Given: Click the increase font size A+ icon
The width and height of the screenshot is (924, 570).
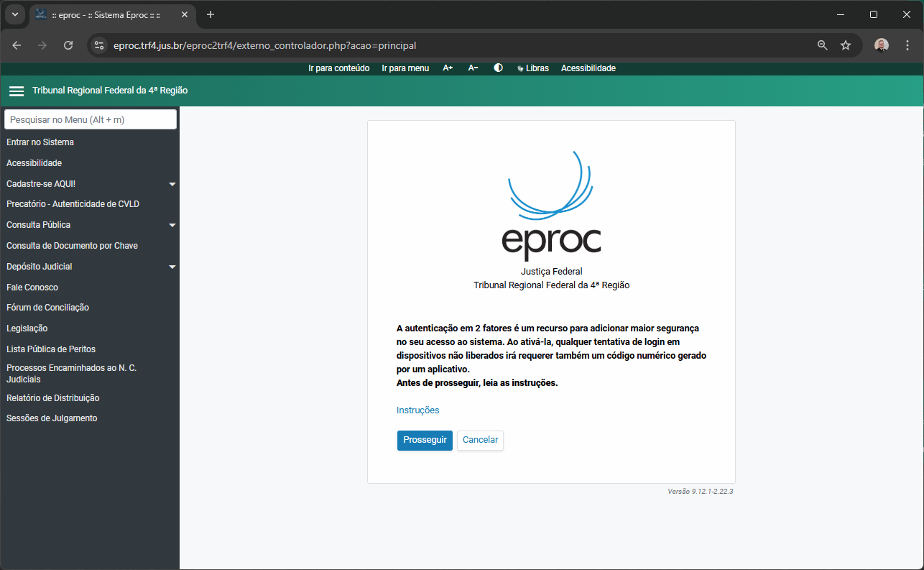Looking at the screenshot, I should 448,68.
